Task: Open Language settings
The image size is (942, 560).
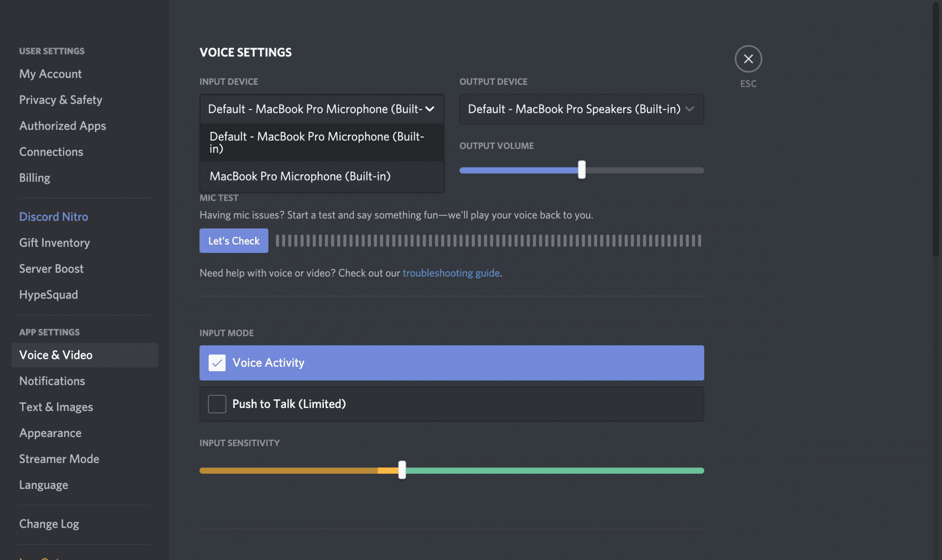Action: click(44, 485)
